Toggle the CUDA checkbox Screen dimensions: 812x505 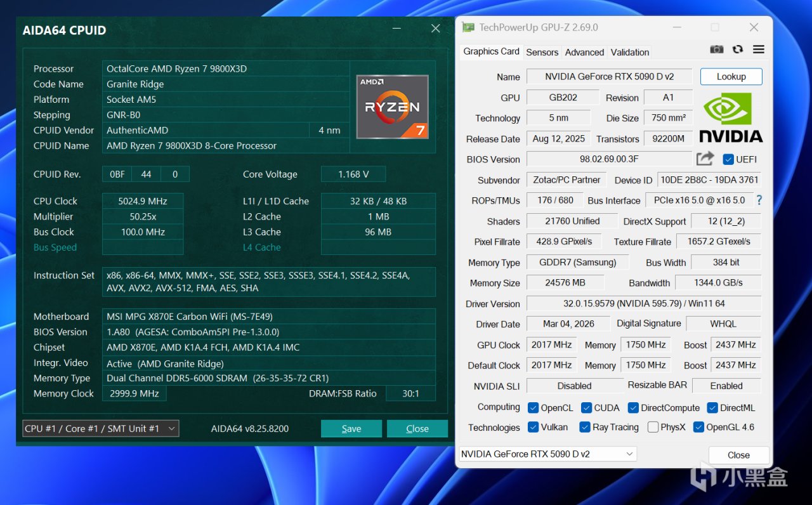586,408
